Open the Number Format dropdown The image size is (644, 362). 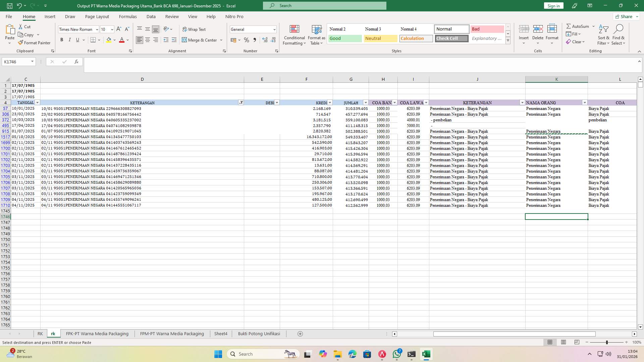[253, 29]
